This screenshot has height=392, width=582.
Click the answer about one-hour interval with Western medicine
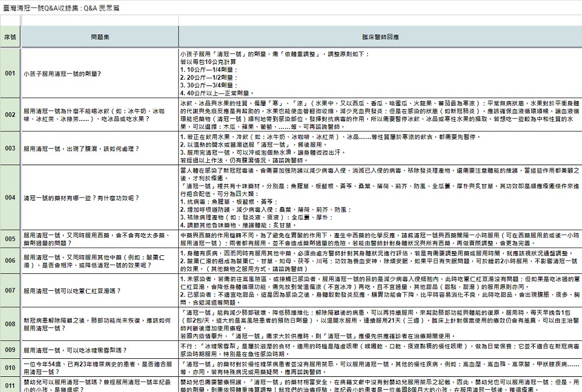pyautogui.click(x=380, y=239)
